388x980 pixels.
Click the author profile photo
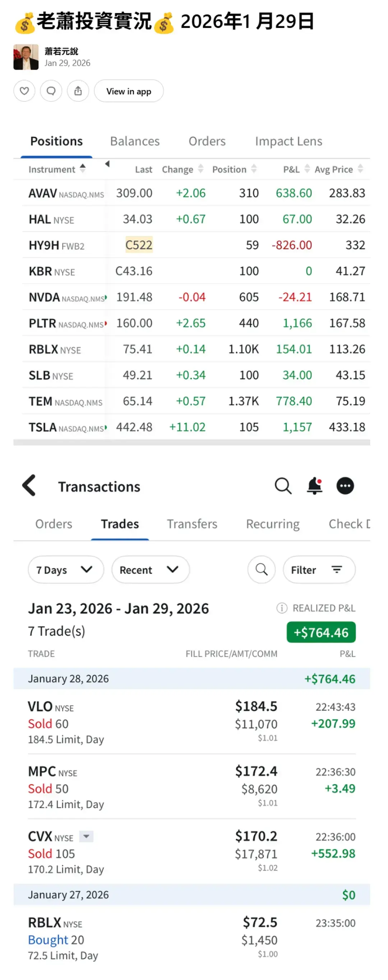click(26, 57)
